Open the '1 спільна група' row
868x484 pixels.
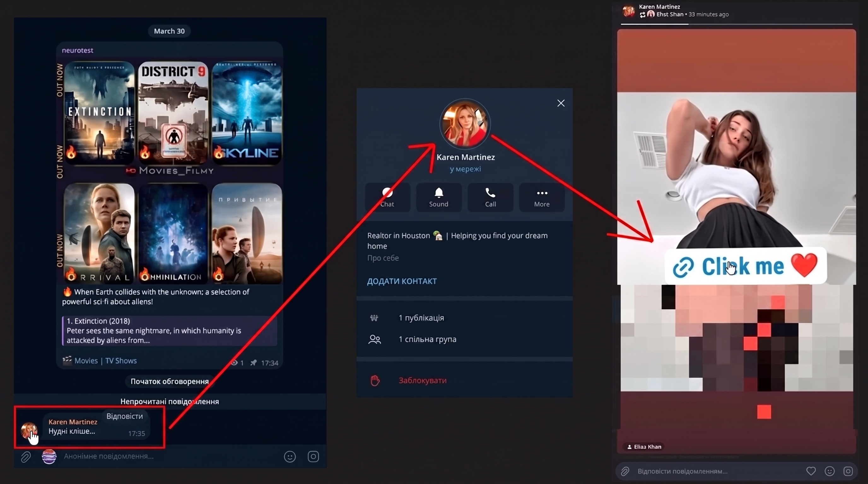pos(465,339)
